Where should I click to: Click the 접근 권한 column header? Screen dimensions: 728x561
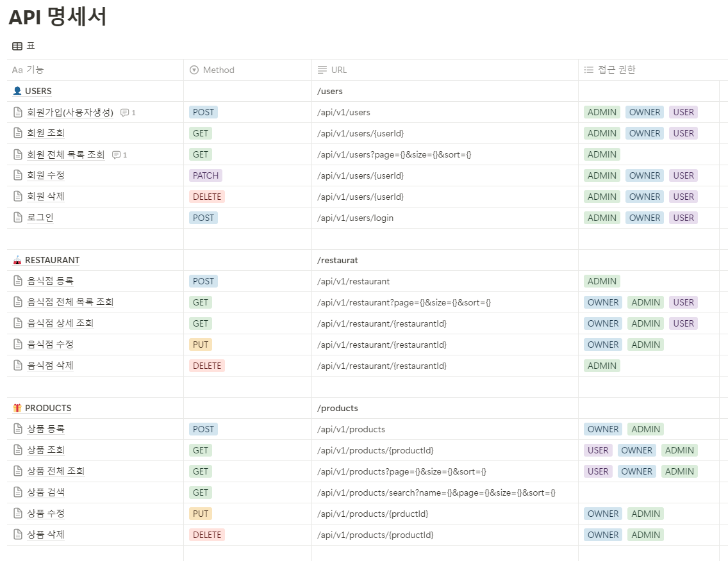point(653,70)
